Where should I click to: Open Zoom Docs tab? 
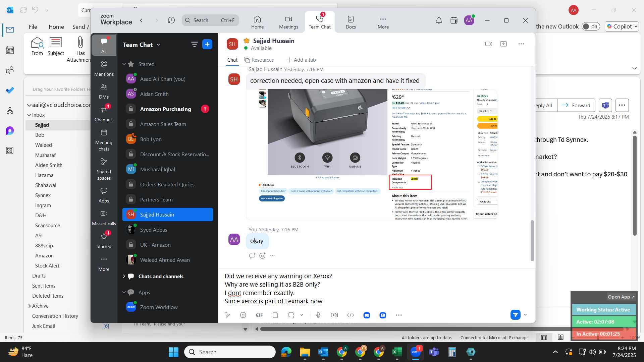(351, 22)
